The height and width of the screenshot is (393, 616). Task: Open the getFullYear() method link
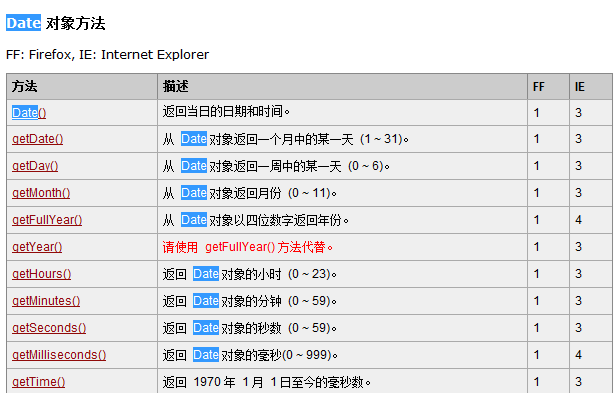pos(47,220)
